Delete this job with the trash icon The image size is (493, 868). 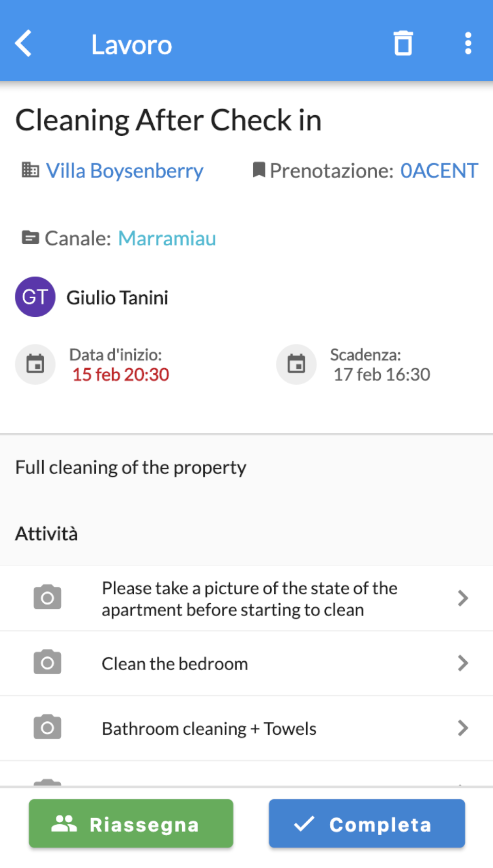coord(403,43)
